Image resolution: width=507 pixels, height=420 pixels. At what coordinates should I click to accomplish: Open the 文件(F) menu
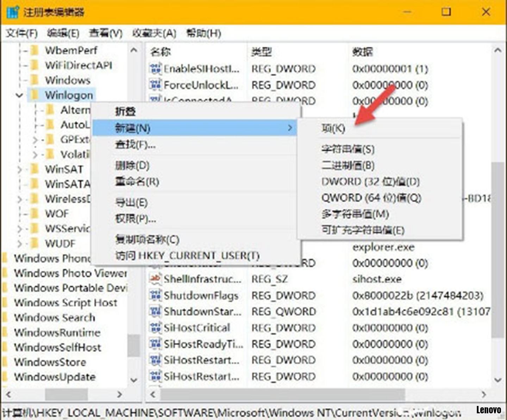tap(21, 33)
